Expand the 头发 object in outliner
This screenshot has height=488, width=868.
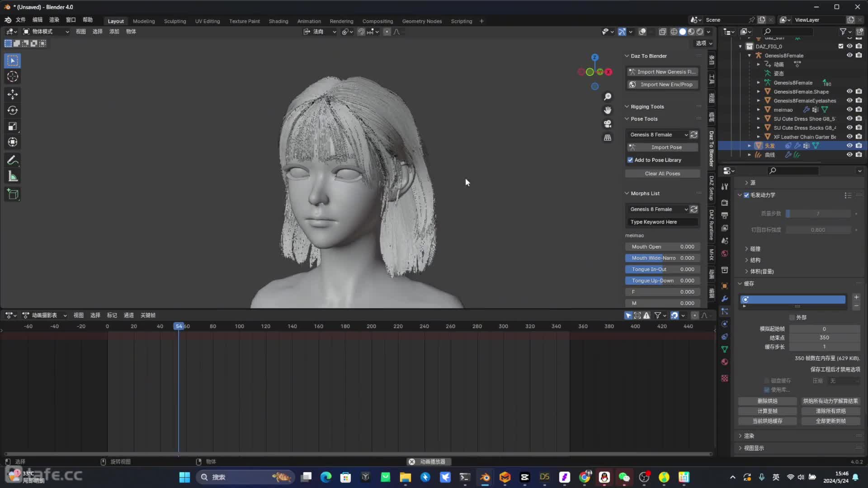click(750, 145)
